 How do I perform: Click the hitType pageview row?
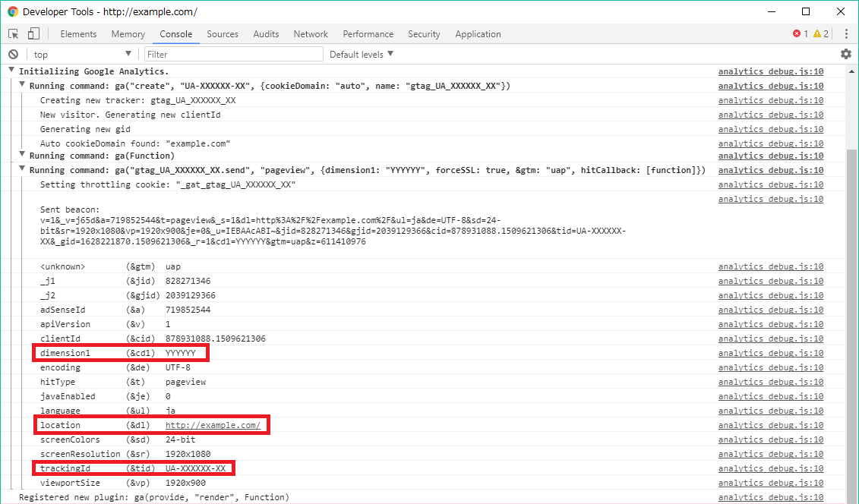[123, 382]
